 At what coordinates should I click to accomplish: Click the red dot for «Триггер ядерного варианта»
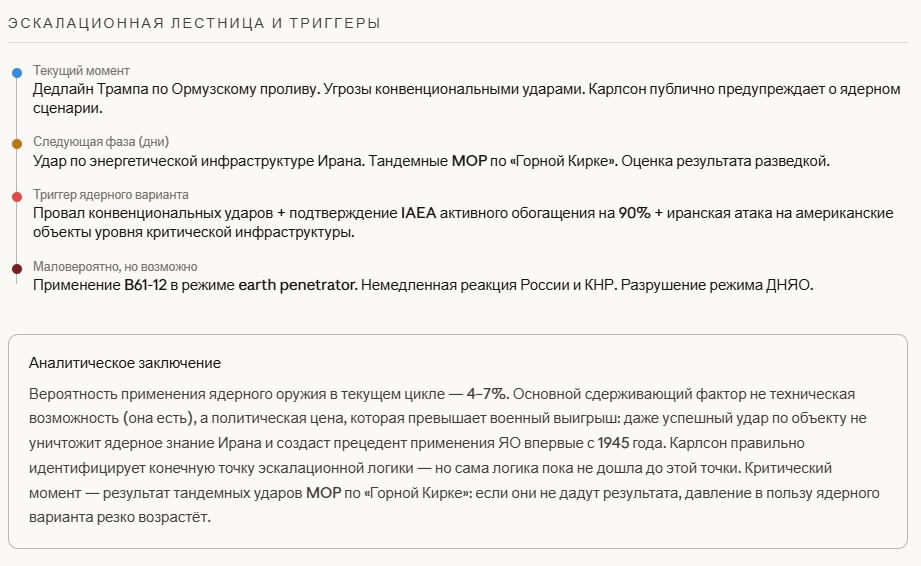[x=17, y=197]
